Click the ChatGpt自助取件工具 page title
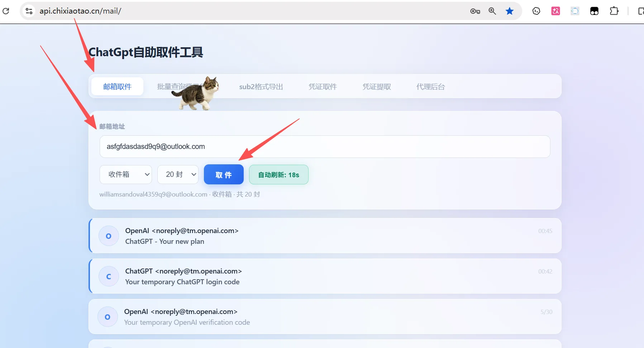644x348 pixels. coord(146,52)
